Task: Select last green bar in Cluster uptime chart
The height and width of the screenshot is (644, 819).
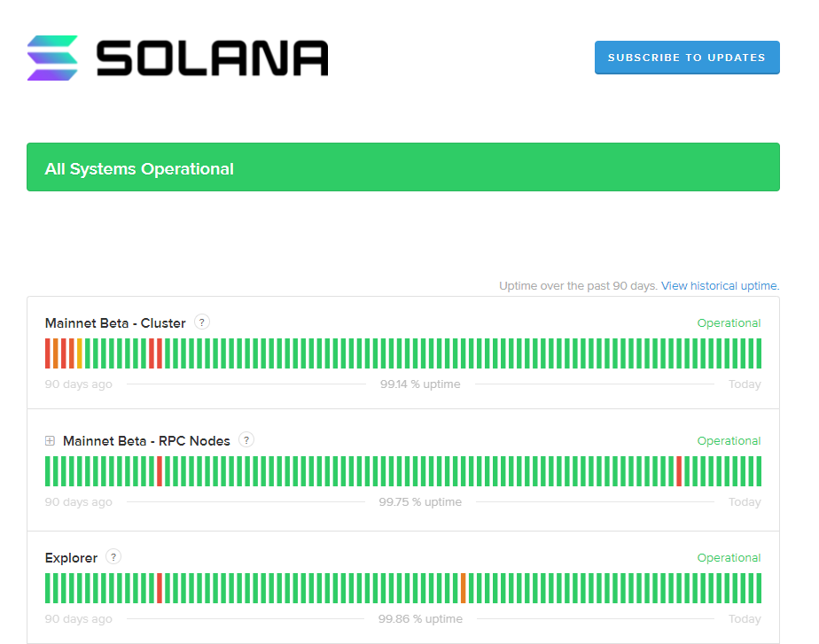Action: point(759,353)
